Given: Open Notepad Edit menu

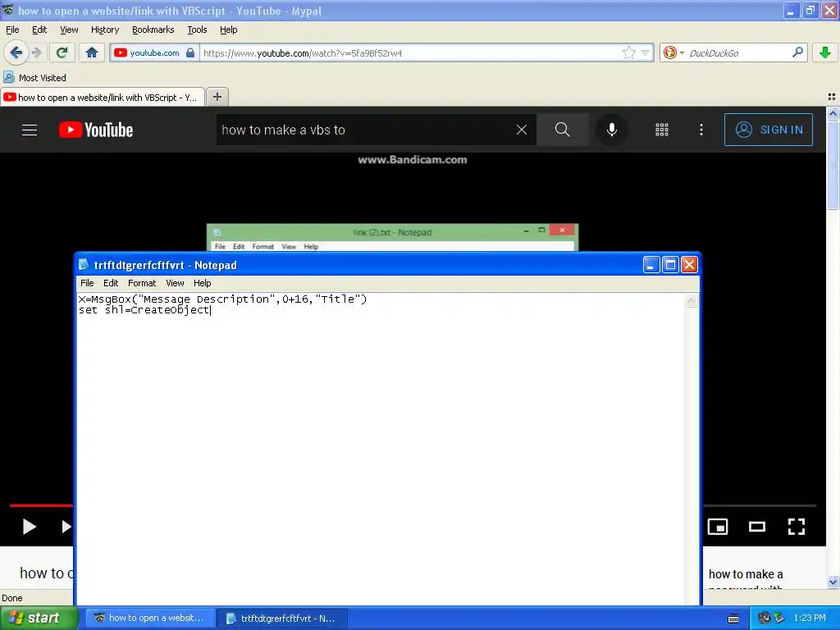Looking at the screenshot, I should point(111,283).
